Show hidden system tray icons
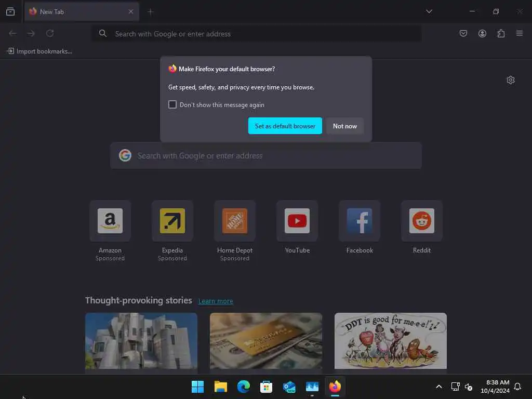 [x=438, y=387]
